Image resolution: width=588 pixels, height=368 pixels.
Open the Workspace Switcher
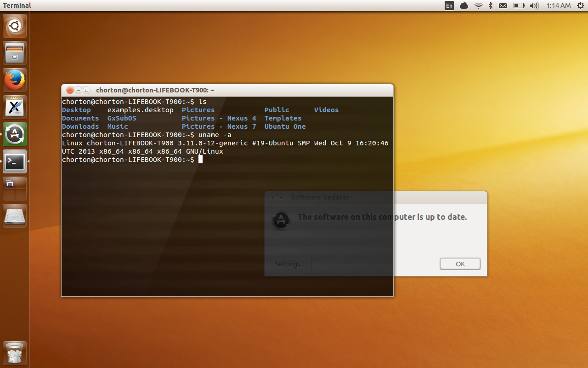[x=15, y=189]
